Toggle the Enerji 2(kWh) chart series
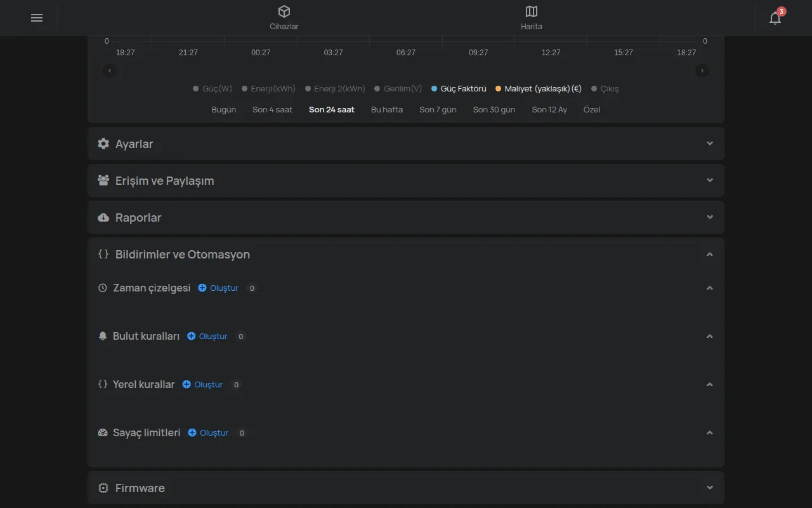The image size is (812, 508). point(335,89)
